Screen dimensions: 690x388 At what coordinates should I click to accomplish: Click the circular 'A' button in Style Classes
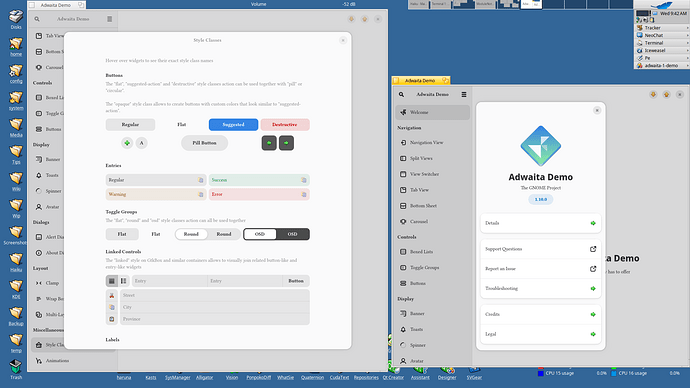tap(141, 143)
